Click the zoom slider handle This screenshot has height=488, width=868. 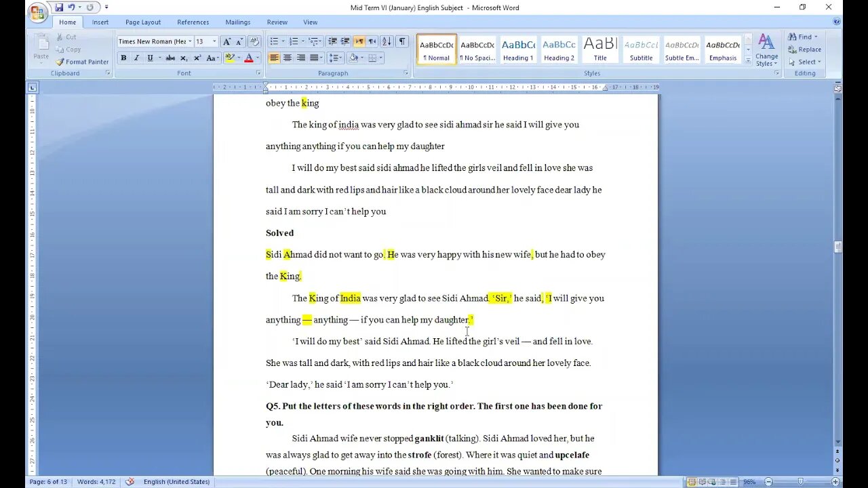click(x=801, y=482)
